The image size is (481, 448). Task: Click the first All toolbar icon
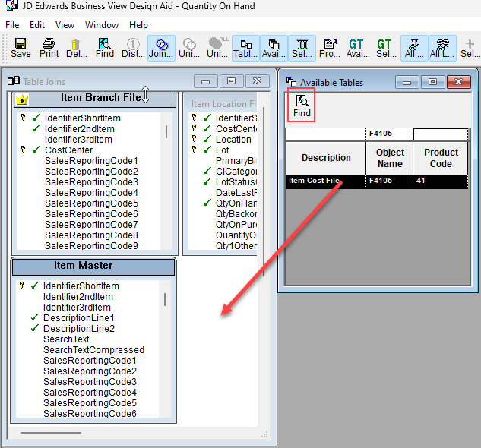[x=414, y=48]
